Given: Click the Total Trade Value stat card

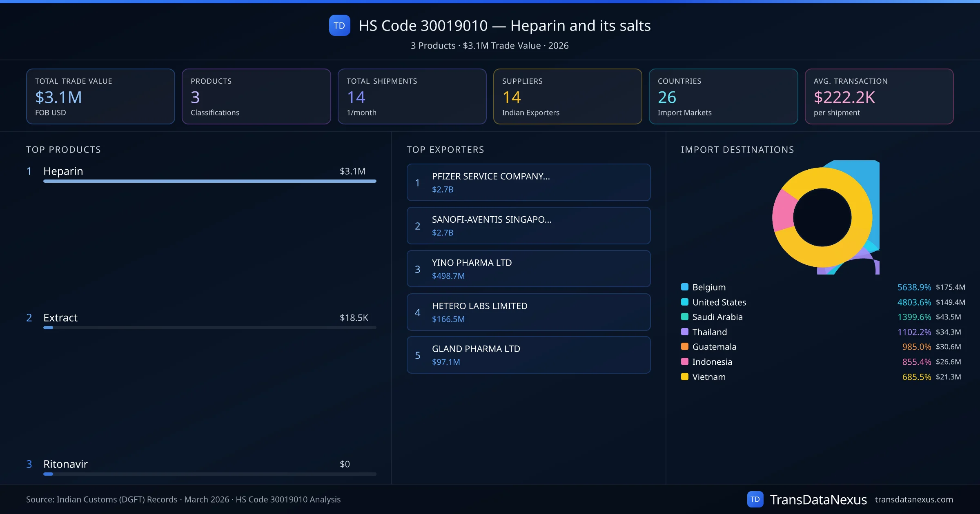Looking at the screenshot, I should pos(100,96).
